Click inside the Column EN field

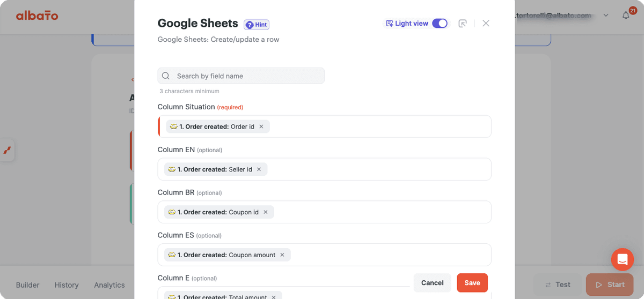coord(325,169)
